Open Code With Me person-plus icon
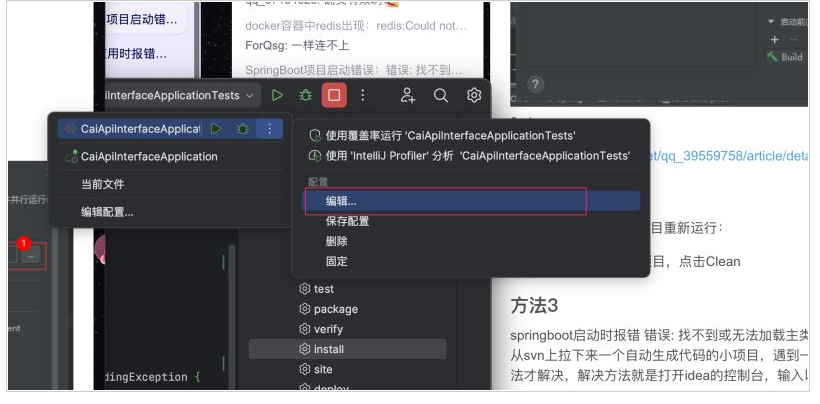Viewport: 820px width, 404px height. 407,95
